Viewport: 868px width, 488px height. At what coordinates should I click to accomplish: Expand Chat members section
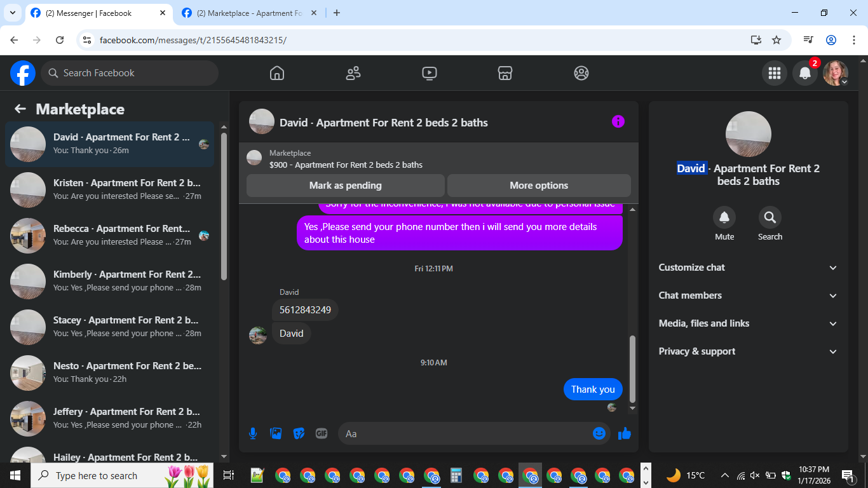[x=749, y=295]
